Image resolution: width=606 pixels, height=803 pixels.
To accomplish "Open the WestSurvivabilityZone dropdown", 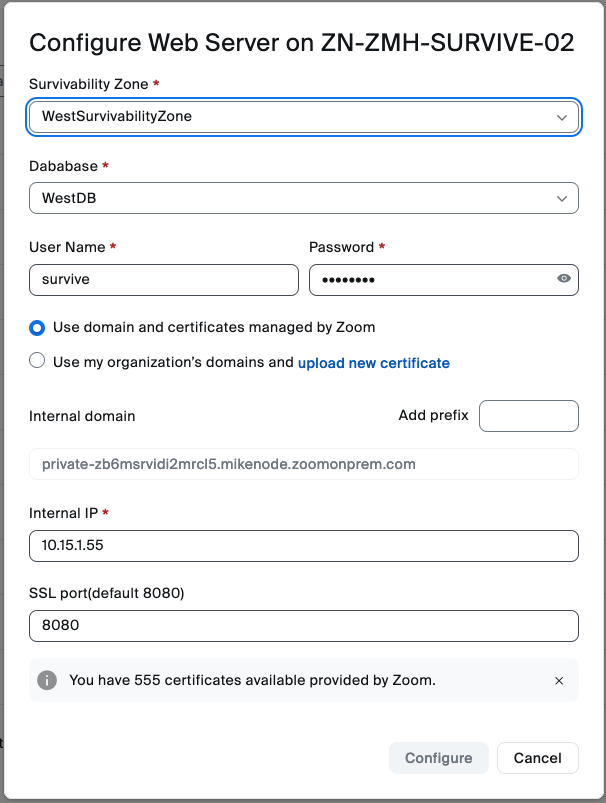I will tap(290, 117).
